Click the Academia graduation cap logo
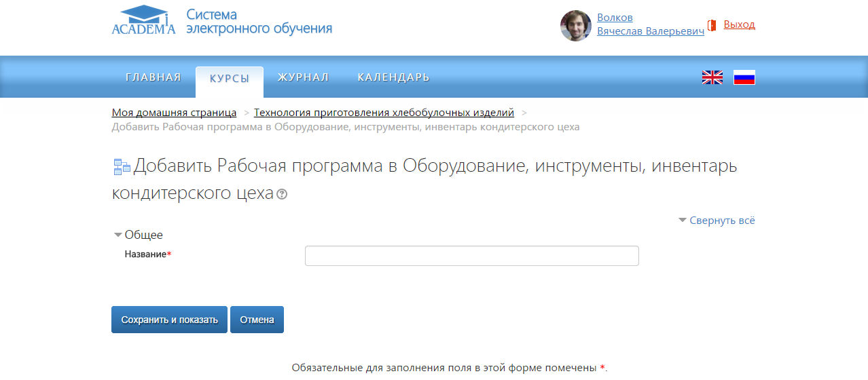The height and width of the screenshot is (380, 868). (143, 20)
